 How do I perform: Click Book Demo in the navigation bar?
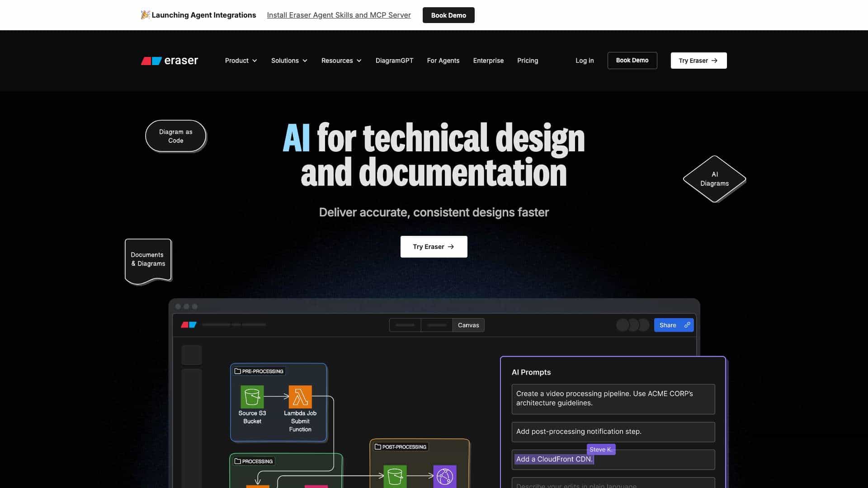coord(632,61)
